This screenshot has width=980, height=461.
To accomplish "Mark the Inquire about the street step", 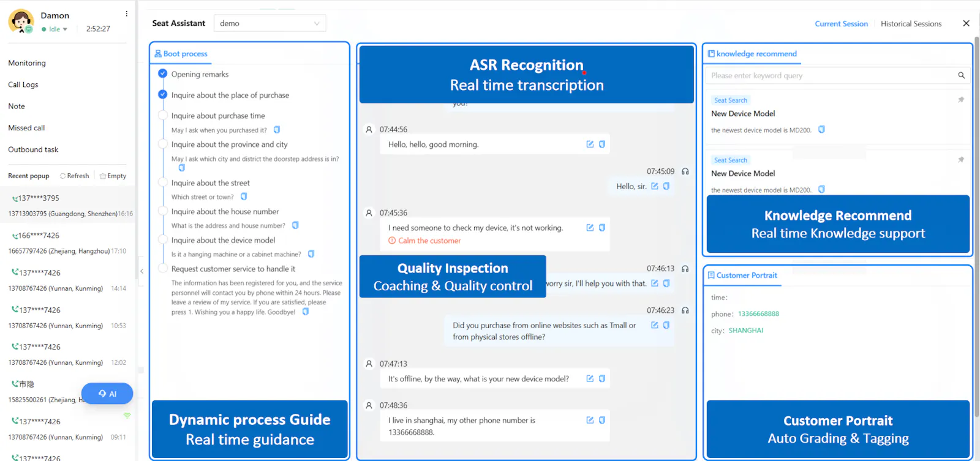I will click(x=162, y=182).
